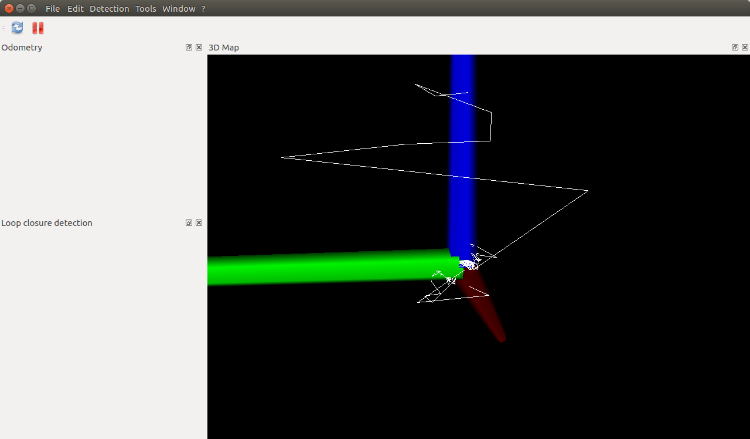
Task: Float the 3D Map panel
Action: click(x=735, y=47)
